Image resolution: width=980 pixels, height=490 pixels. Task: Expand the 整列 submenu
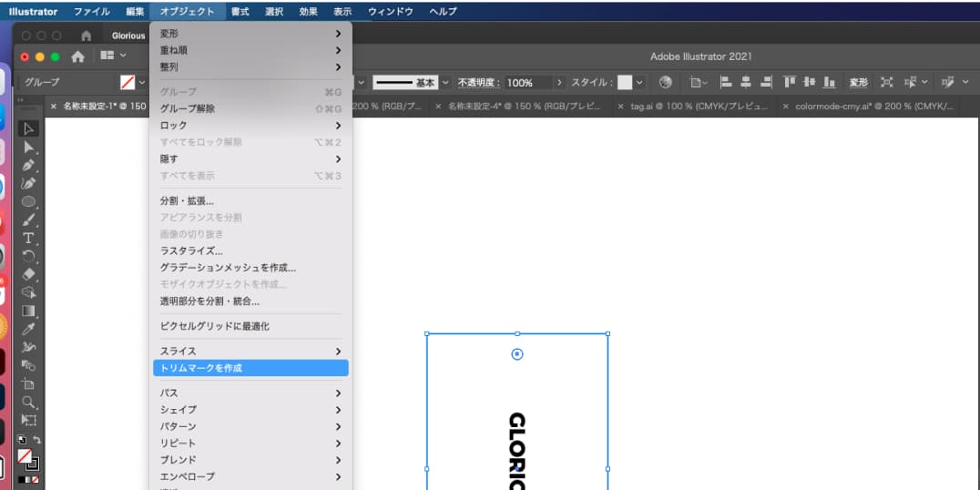coord(251,66)
